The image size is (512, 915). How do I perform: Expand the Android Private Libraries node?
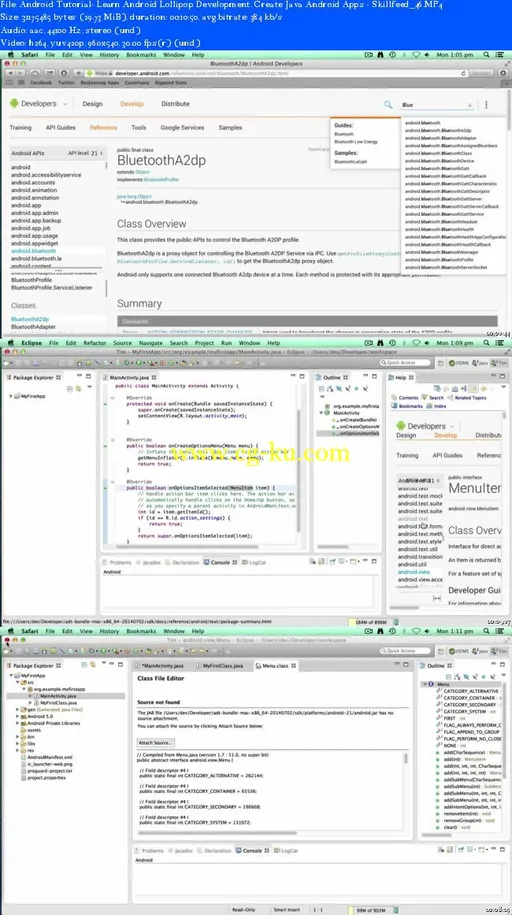point(17,723)
